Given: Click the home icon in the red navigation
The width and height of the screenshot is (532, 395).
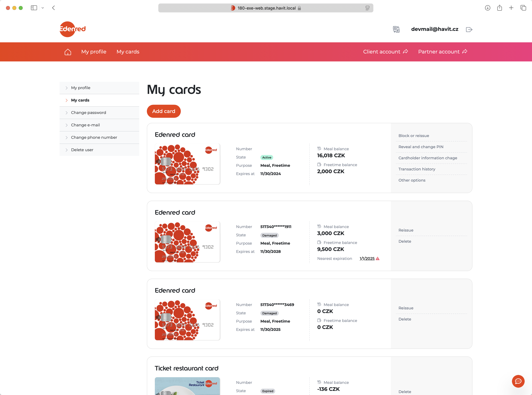Looking at the screenshot, I should pyautogui.click(x=68, y=52).
